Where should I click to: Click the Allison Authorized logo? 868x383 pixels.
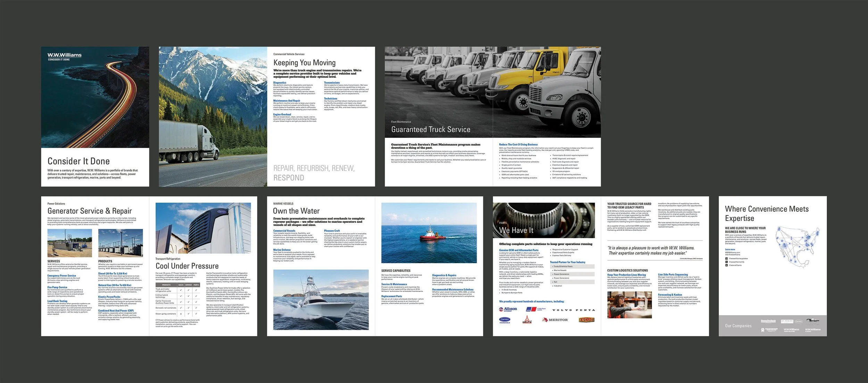(508, 309)
